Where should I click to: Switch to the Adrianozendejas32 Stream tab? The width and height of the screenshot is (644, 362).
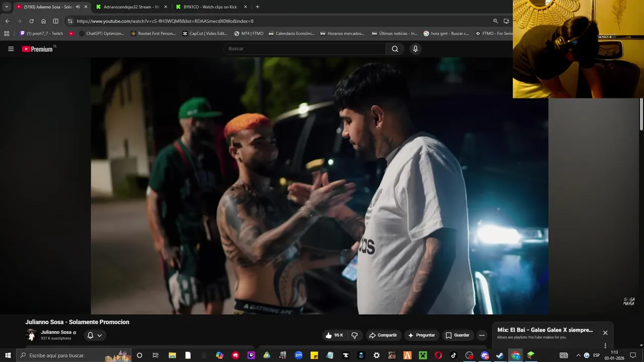pyautogui.click(x=131, y=7)
